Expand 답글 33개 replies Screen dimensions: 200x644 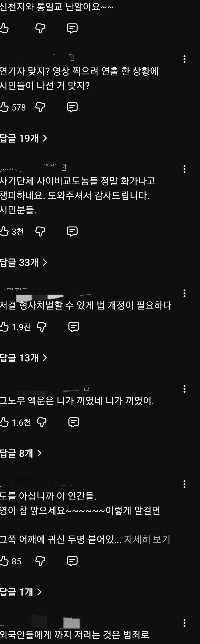tap(23, 262)
